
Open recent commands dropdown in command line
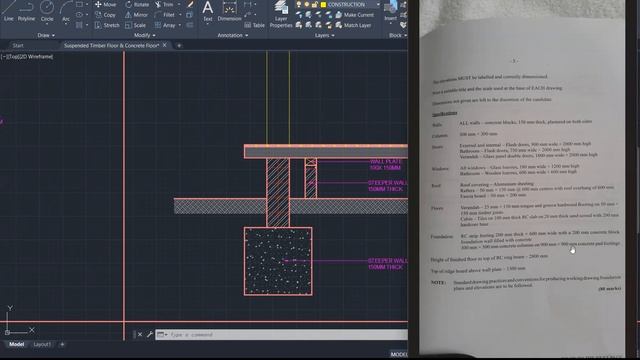[162, 335]
